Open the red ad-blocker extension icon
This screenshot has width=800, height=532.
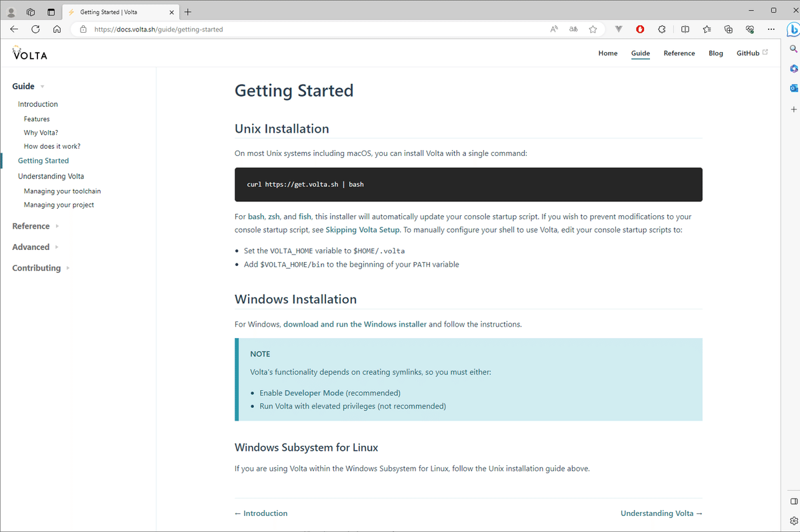(639, 29)
